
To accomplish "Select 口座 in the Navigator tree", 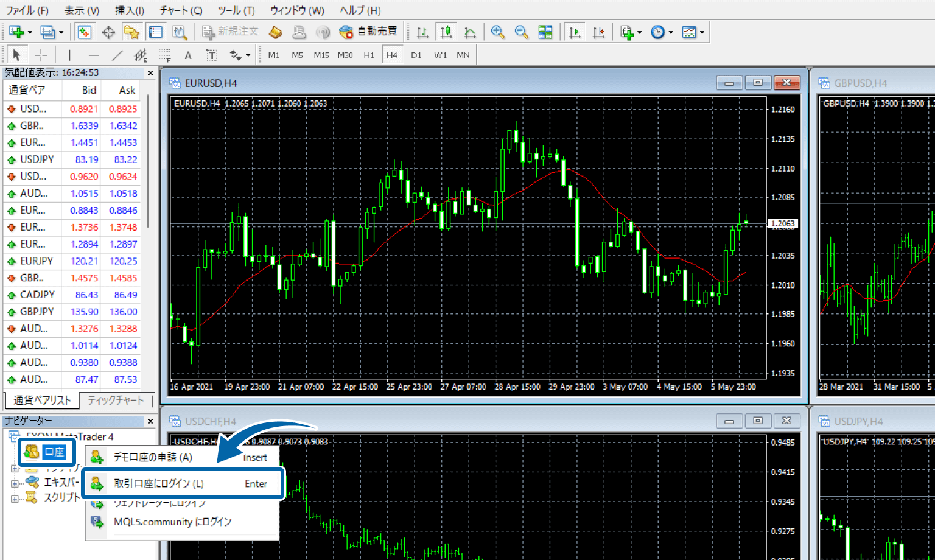I will [54, 452].
